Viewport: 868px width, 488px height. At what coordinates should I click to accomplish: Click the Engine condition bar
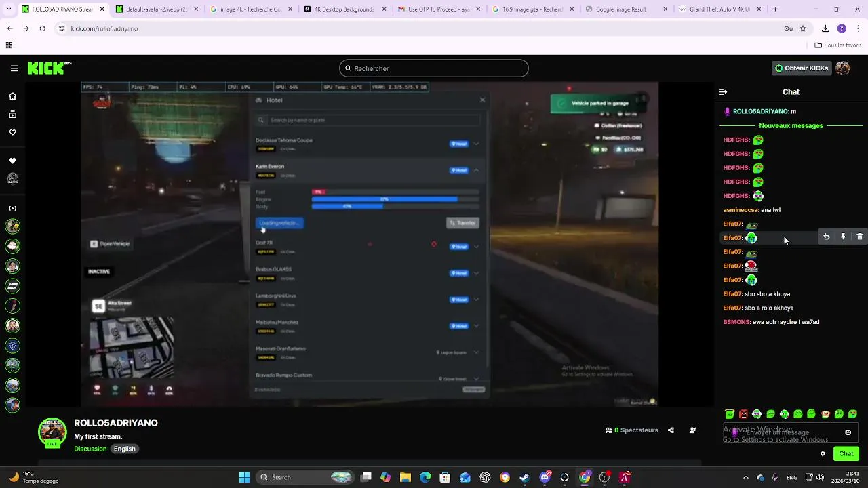click(x=395, y=199)
